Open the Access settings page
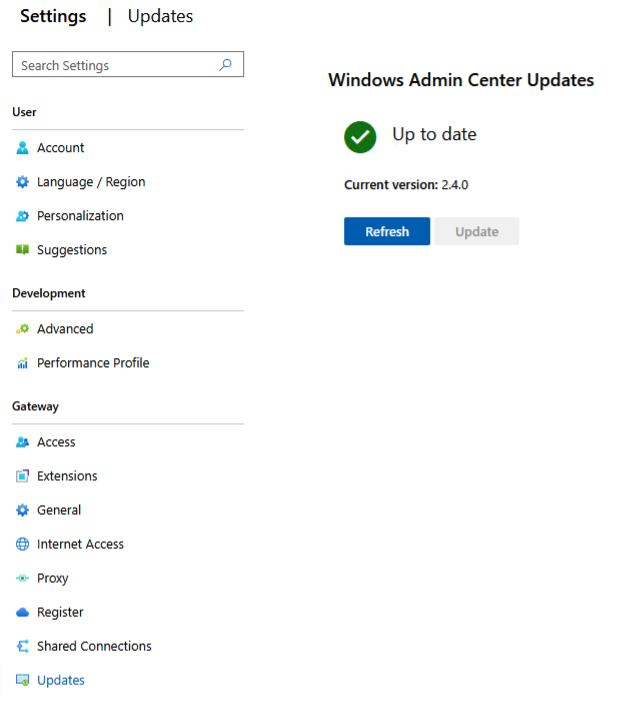 pos(56,442)
